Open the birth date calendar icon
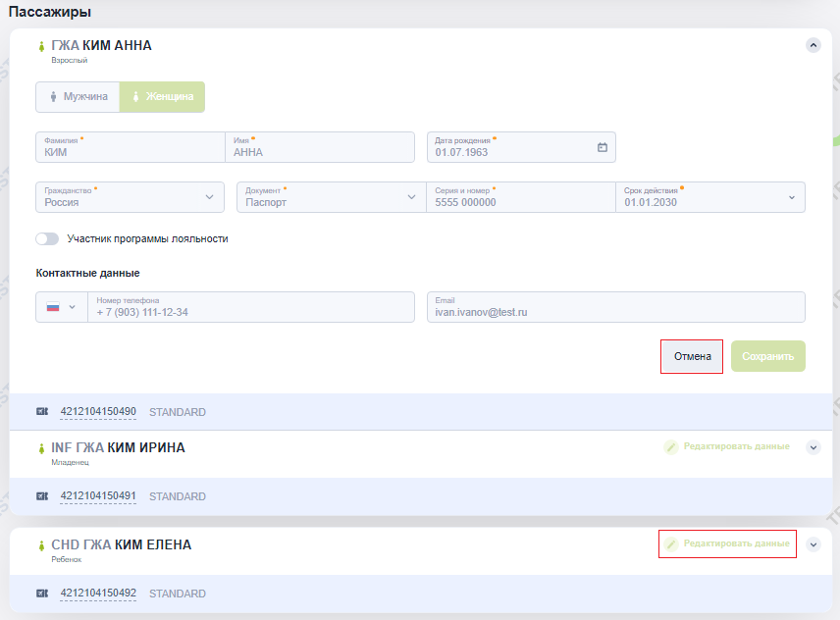This screenshot has height=620, width=840. 603,147
